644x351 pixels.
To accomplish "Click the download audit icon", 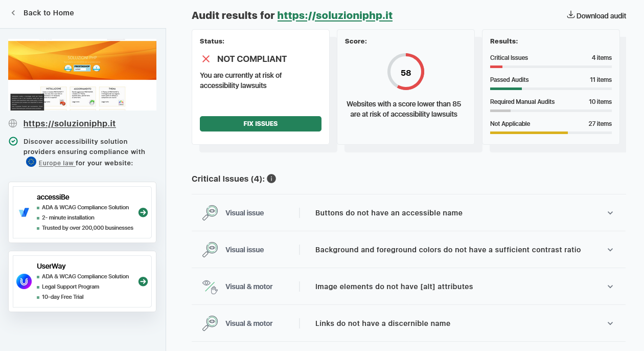I will pyautogui.click(x=571, y=15).
